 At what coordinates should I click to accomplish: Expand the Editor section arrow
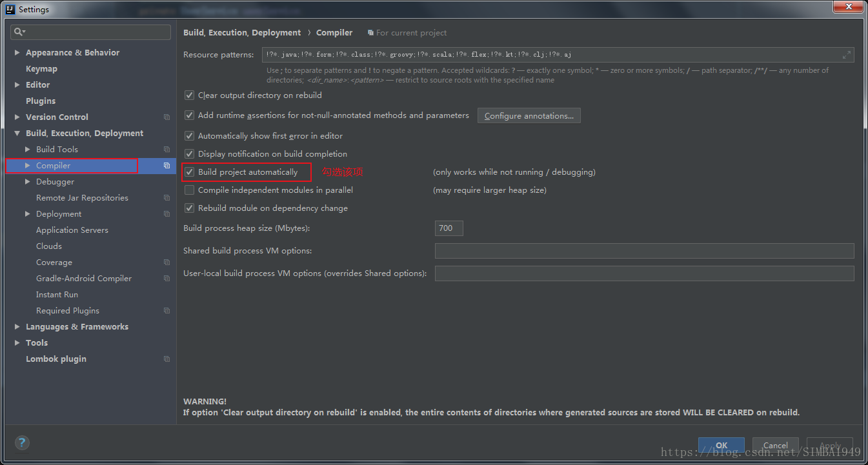point(17,84)
